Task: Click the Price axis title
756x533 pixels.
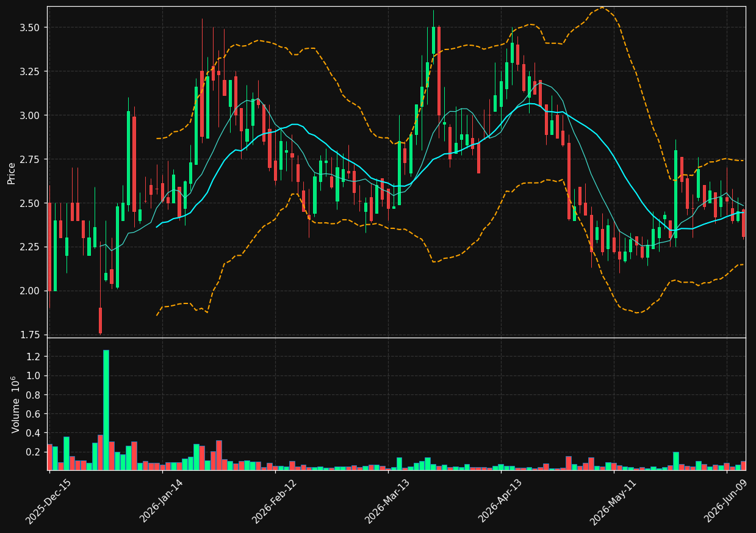Action: point(12,172)
